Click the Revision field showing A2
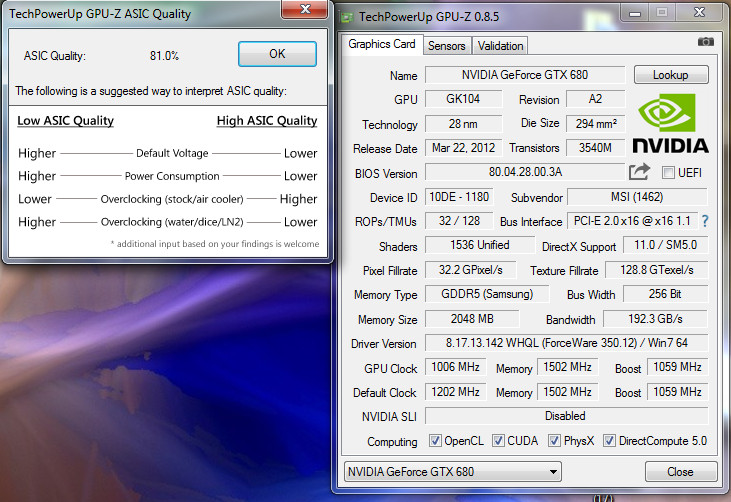 pos(595,99)
